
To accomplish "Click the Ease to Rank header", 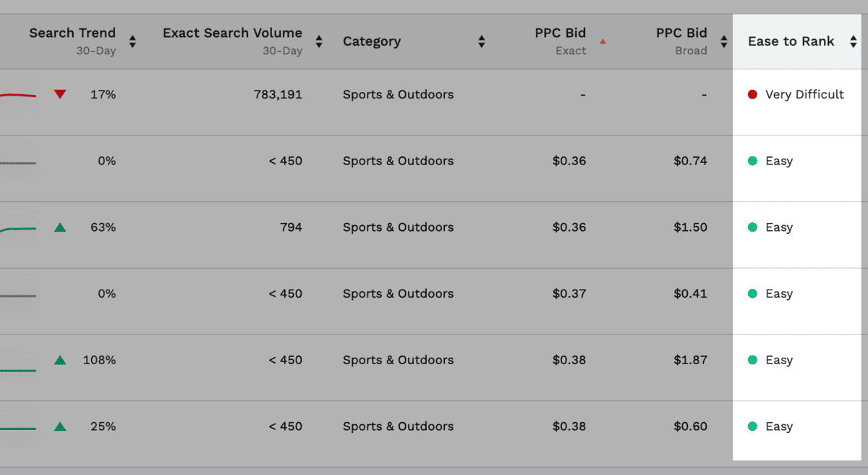I will pyautogui.click(x=791, y=41).
